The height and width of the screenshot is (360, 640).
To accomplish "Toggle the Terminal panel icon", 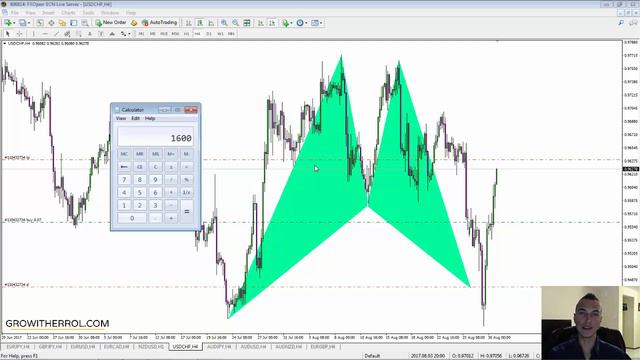I will (x=73, y=23).
